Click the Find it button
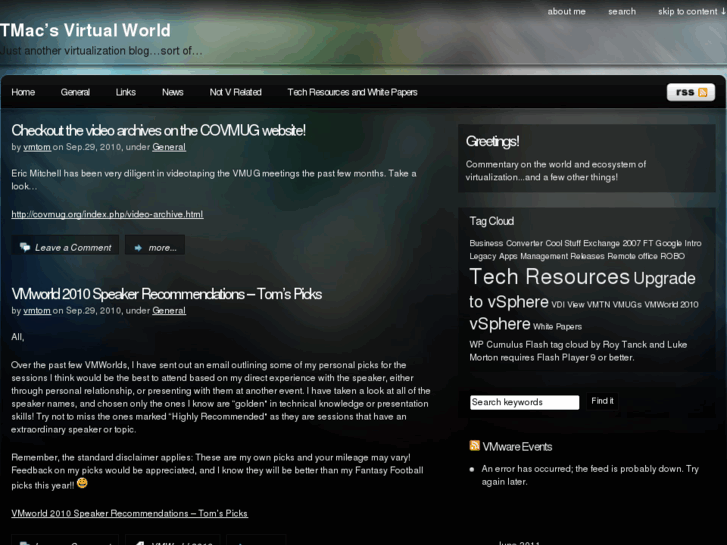Viewport: 727px width, 545px height. click(x=602, y=401)
